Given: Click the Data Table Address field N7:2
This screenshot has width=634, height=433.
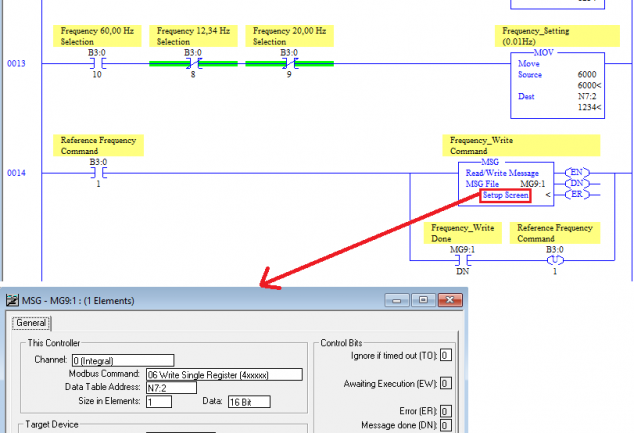Looking at the screenshot, I should pyautogui.click(x=171, y=388).
